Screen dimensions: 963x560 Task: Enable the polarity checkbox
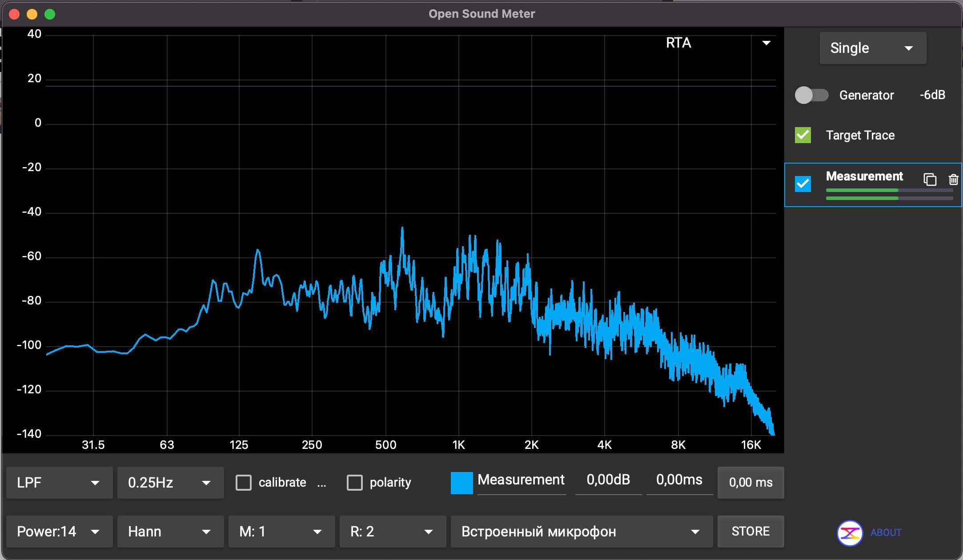pos(354,483)
